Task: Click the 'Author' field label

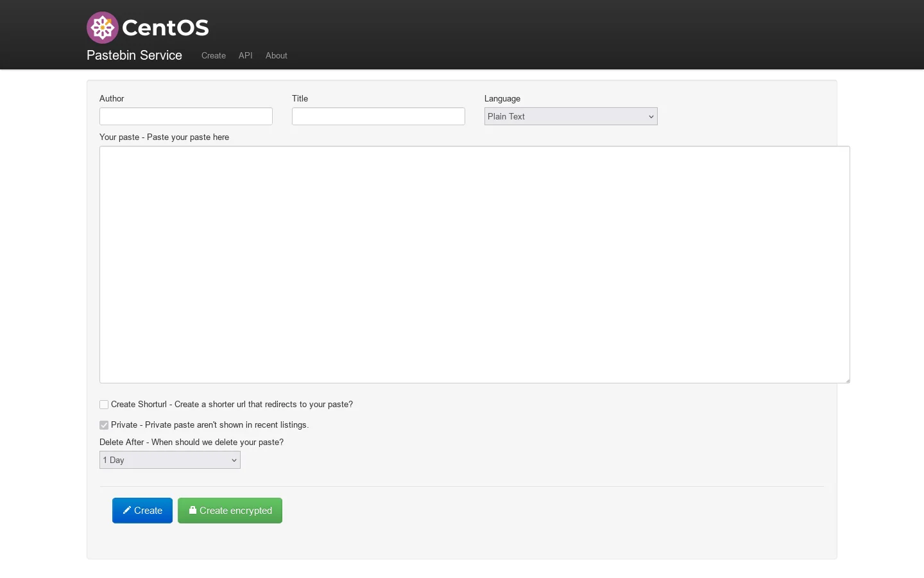Action: pos(112,98)
